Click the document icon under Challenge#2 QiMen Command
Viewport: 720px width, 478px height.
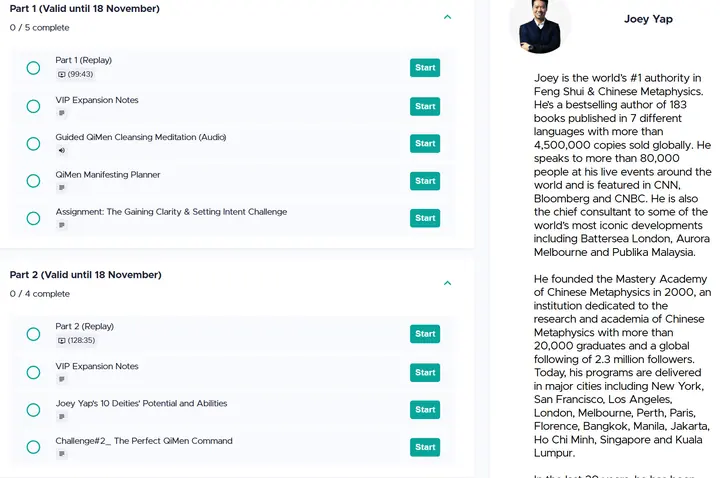pyautogui.click(x=62, y=454)
